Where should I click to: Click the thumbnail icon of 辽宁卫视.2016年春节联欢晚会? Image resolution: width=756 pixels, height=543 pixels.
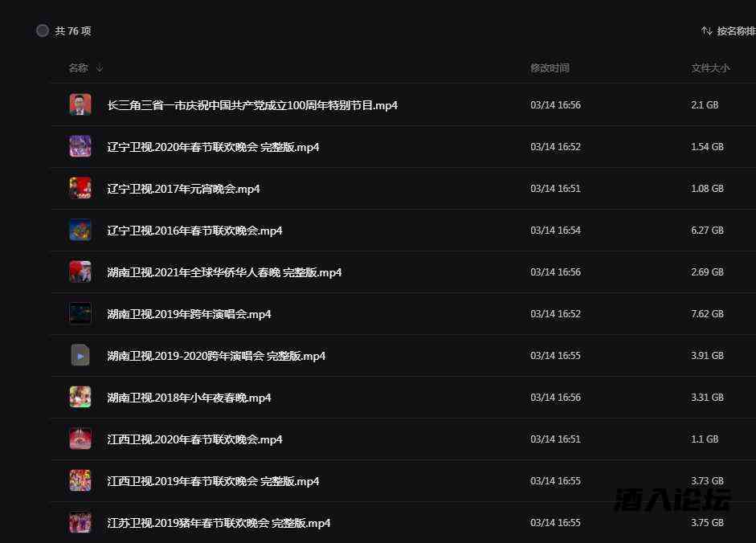(x=80, y=230)
